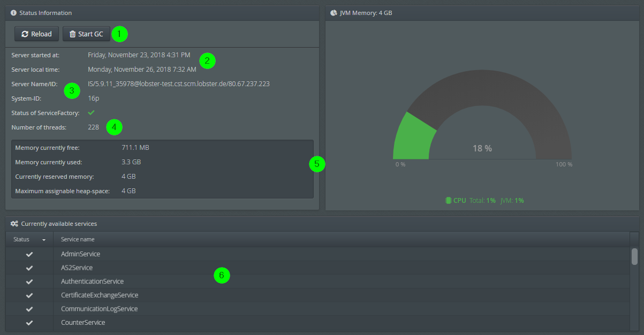Viewport: 644px width, 335px height.
Task: Click the checkmark for CommunicationLogService
Action: [x=29, y=309]
